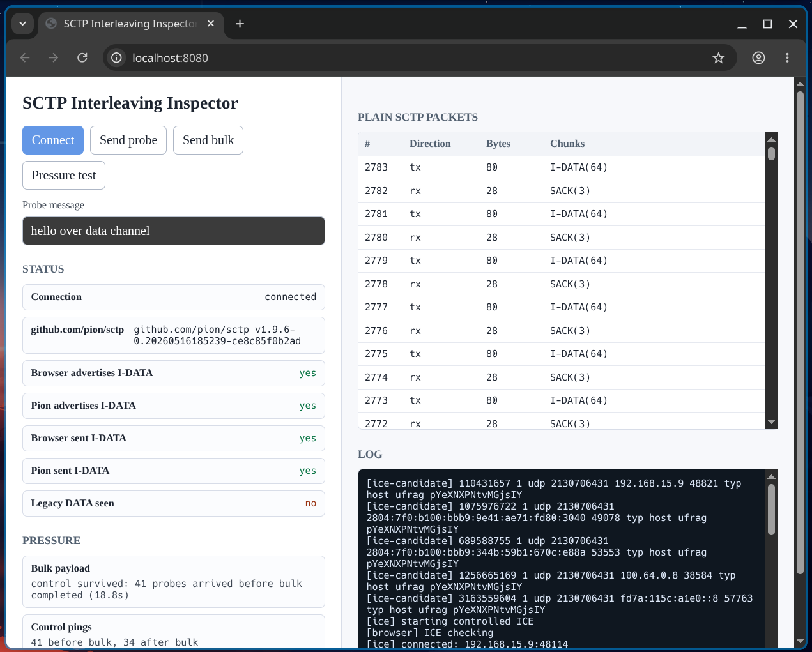Click the Connect button
812x652 pixels.
pos(53,140)
